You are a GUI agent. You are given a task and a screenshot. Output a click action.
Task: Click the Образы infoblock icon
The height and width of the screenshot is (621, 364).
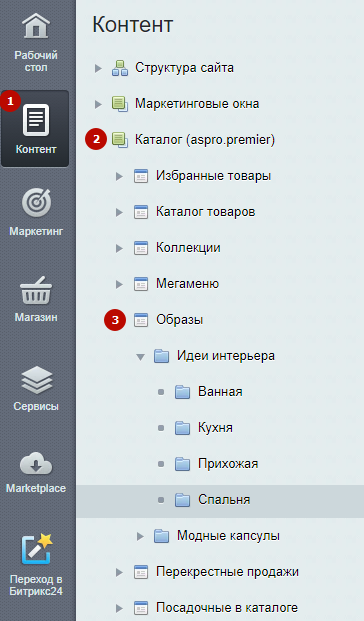(x=141, y=320)
